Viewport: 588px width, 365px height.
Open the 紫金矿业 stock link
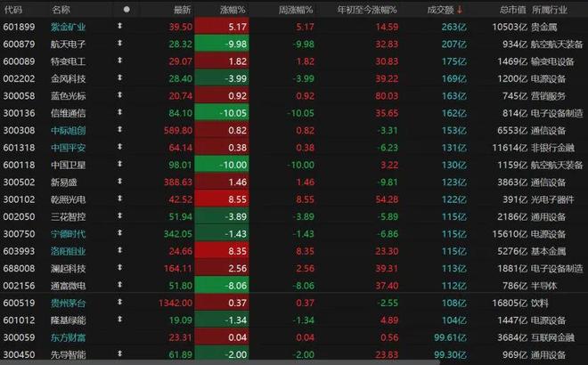point(68,27)
